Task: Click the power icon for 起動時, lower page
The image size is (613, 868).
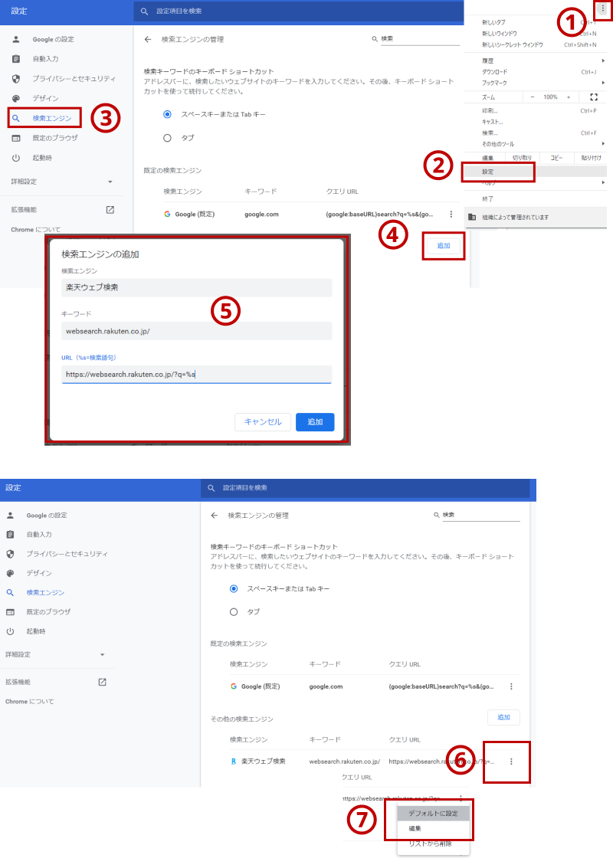Action: point(10,631)
